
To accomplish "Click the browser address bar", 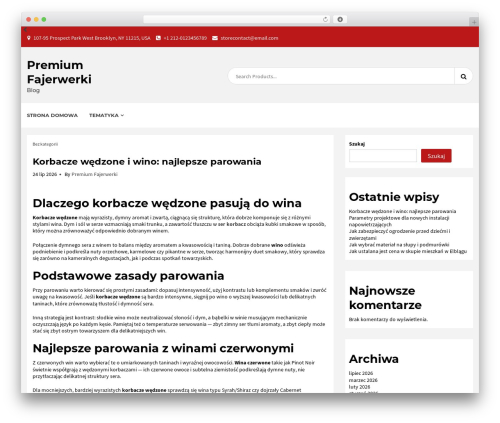I will (x=237, y=19).
